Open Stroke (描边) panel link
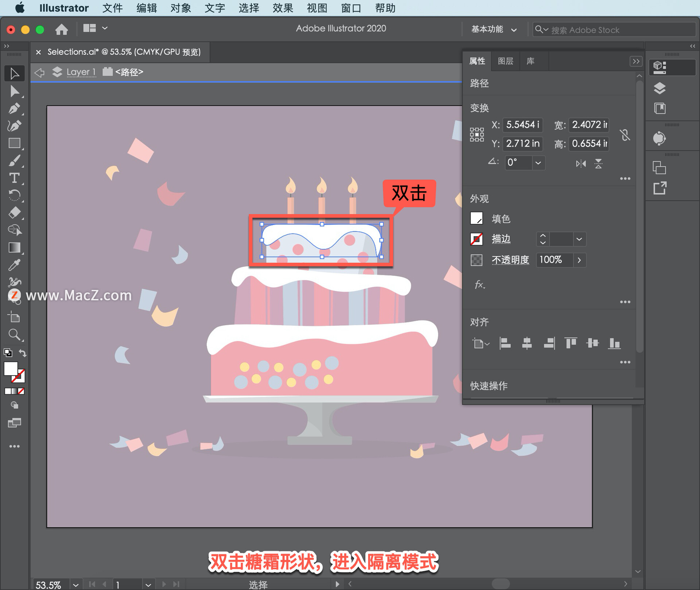This screenshot has height=590, width=700. coord(501,239)
